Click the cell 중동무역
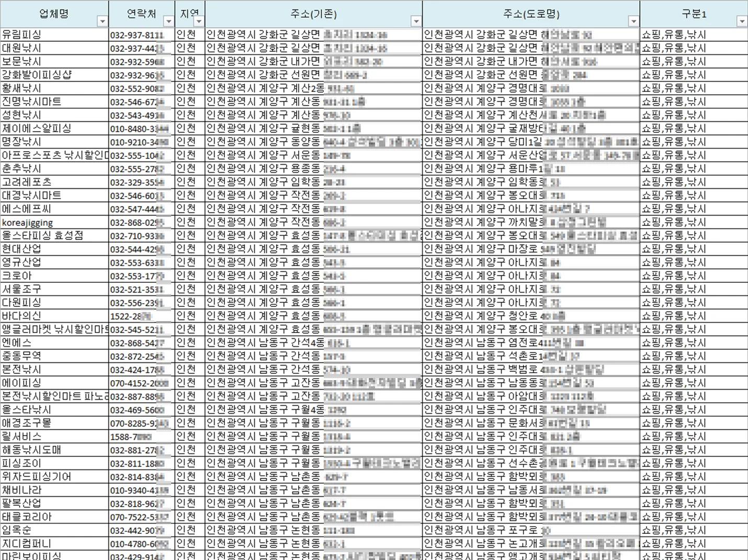 (x=54, y=356)
